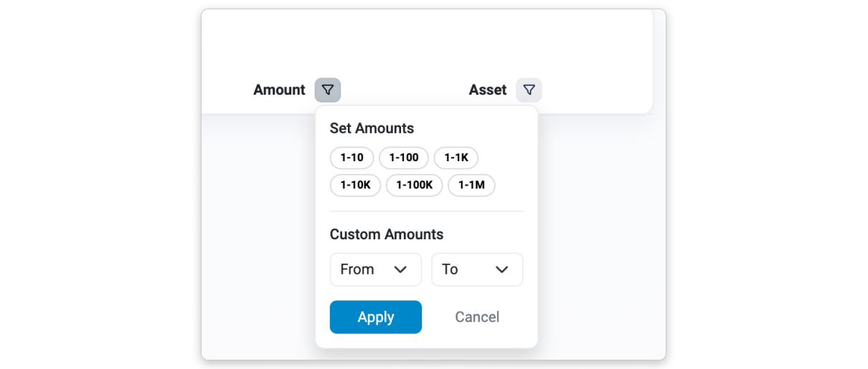Image resolution: width=868 pixels, height=369 pixels.
Task: Click the chevron arrow in From box
Action: (401, 269)
